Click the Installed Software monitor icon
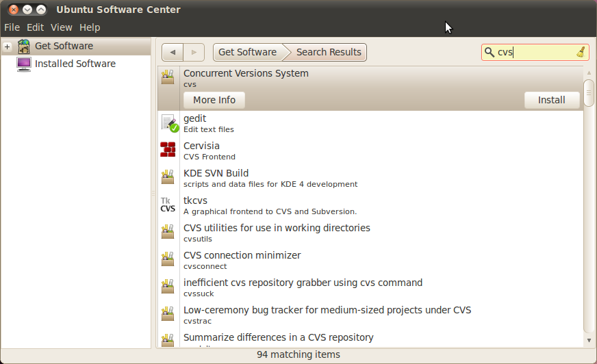Viewport: 597px width, 364px height. pyautogui.click(x=24, y=64)
